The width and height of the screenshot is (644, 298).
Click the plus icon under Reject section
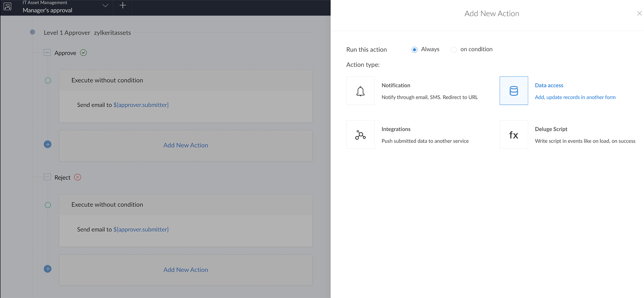click(48, 269)
